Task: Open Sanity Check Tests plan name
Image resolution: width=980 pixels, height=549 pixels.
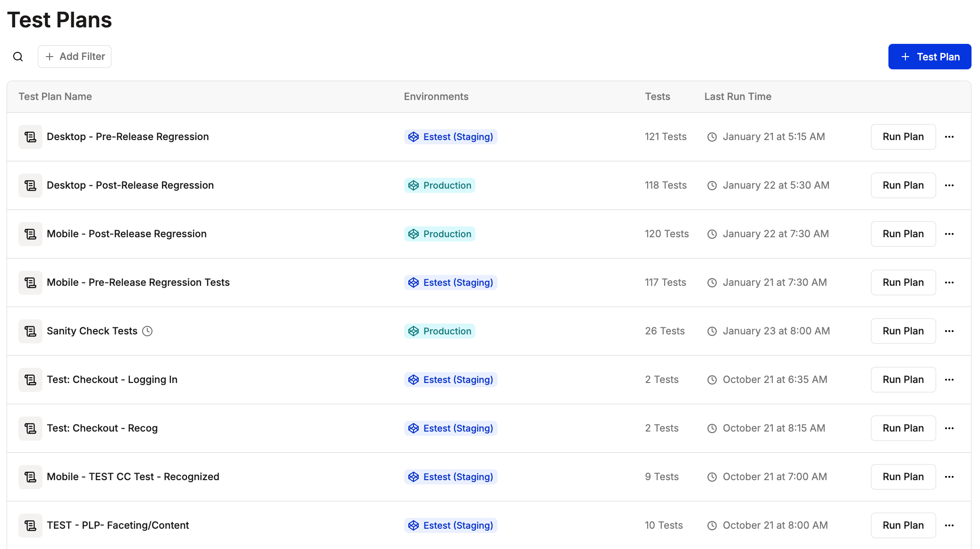Action: [x=92, y=331]
